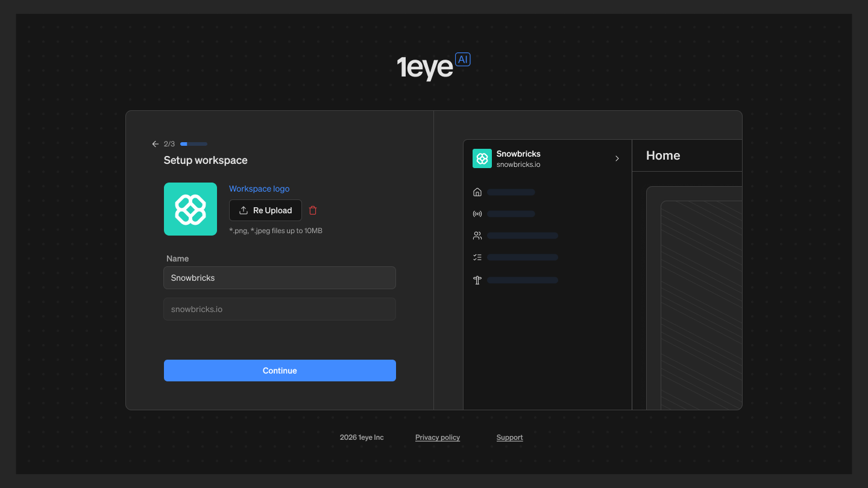
Task: Click the small Snowbricks logo in the preview sidebar
Action: (x=482, y=158)
